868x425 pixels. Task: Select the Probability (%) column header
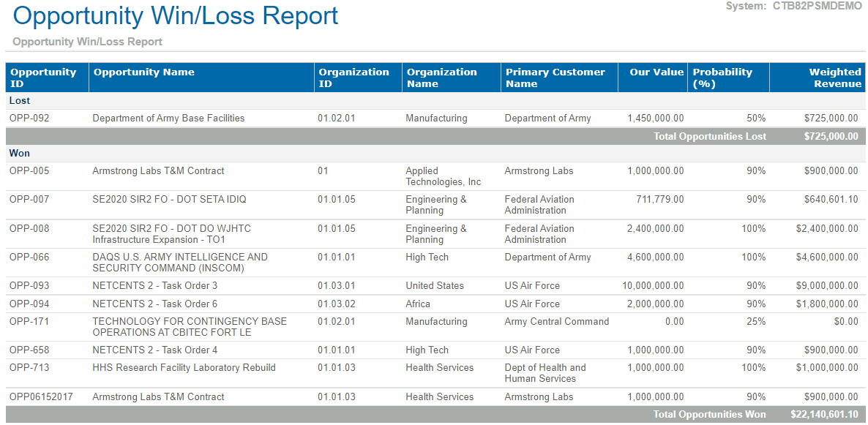pos(722,78)
